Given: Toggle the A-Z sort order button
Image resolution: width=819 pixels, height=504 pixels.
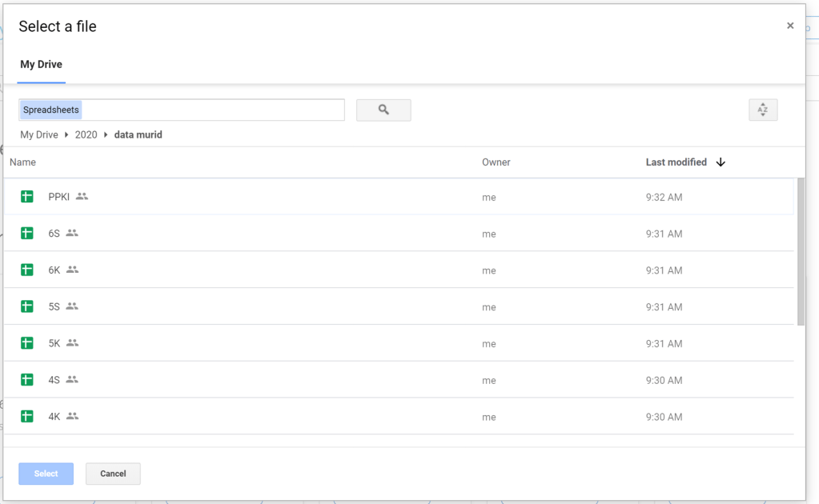Looking at the screenshot, I should (x=762, y=110).
